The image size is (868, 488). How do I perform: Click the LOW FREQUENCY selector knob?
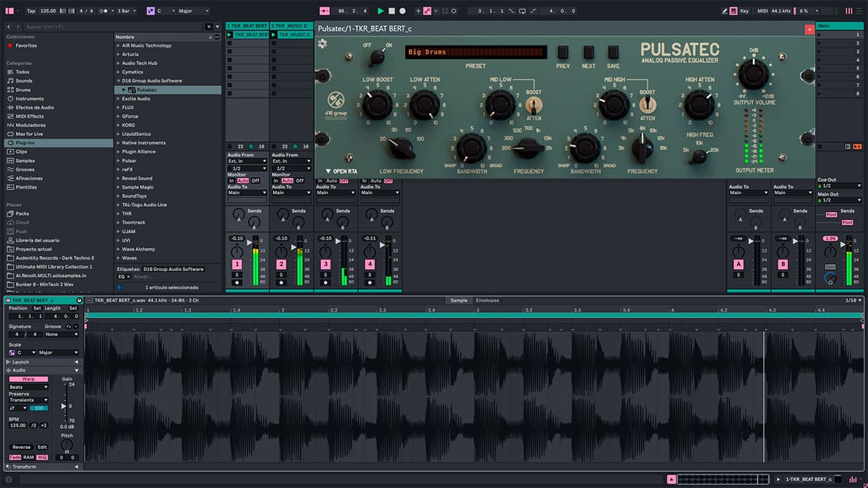400,148
